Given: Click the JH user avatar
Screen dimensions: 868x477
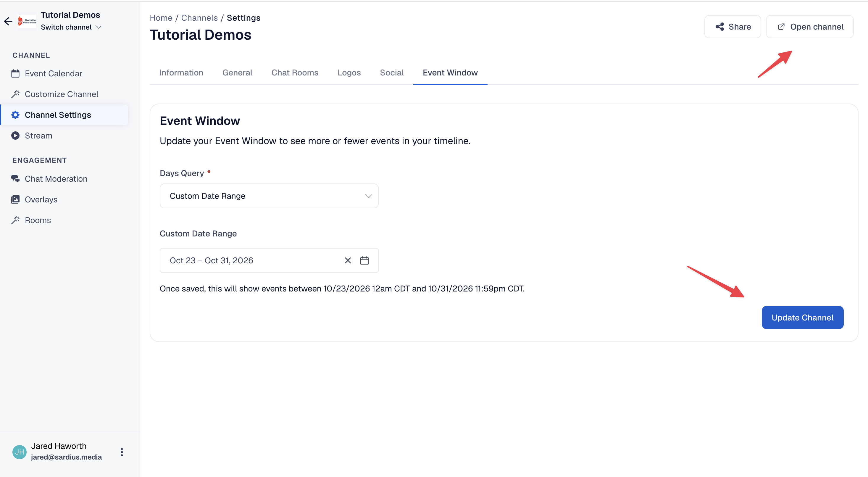Looking at the screenshot, I should click(19, 452).
